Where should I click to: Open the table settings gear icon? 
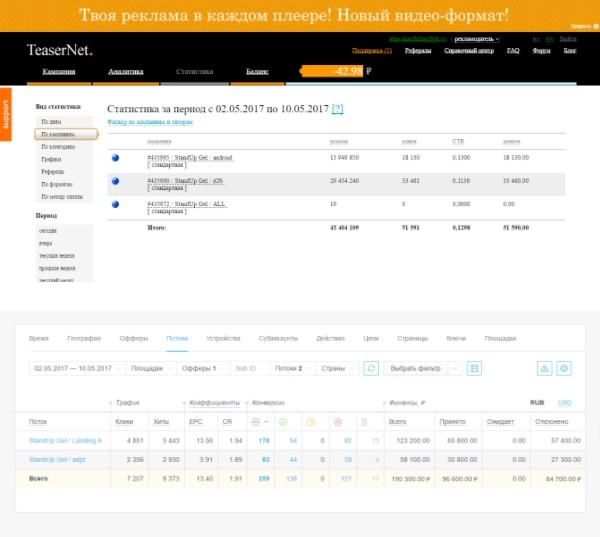point(564,368)
